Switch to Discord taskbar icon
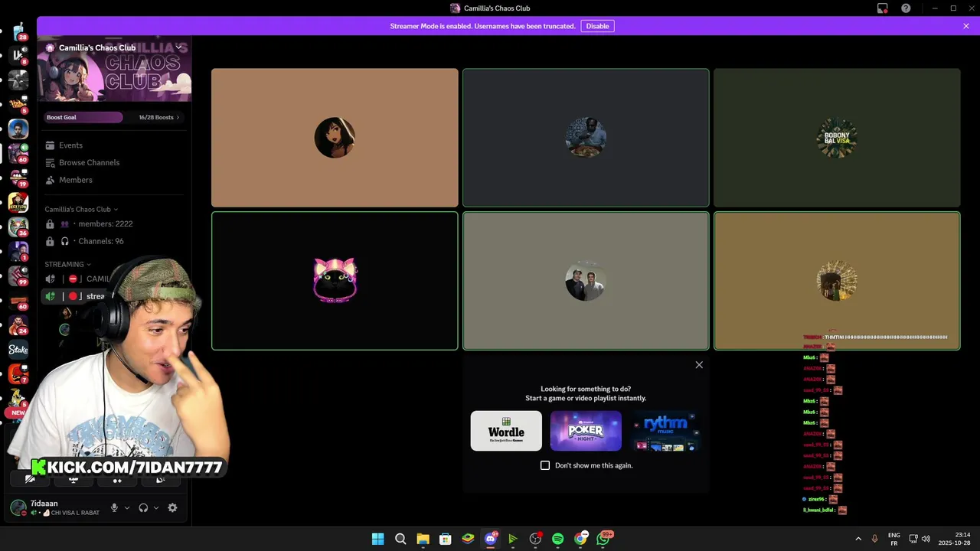Image resolution: width=980 pixels, height=551 pixels. click(x=491, y=539)
